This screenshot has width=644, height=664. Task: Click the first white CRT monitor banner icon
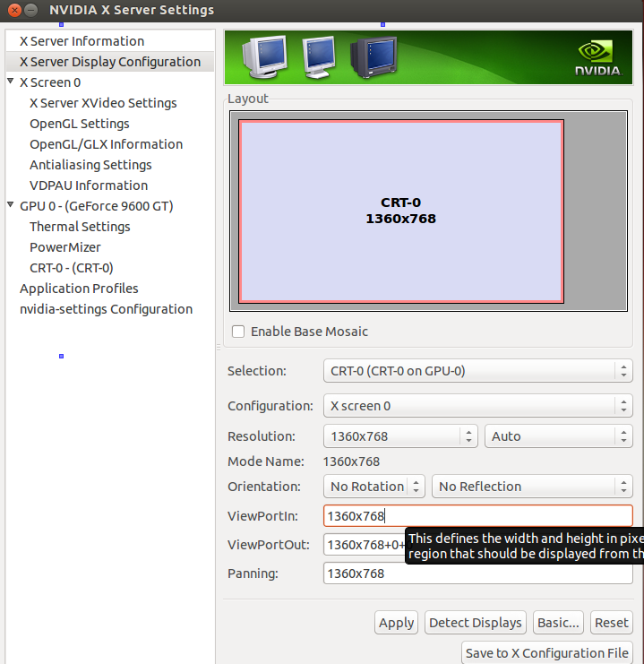pyautogui.click(x=264, y=57)
